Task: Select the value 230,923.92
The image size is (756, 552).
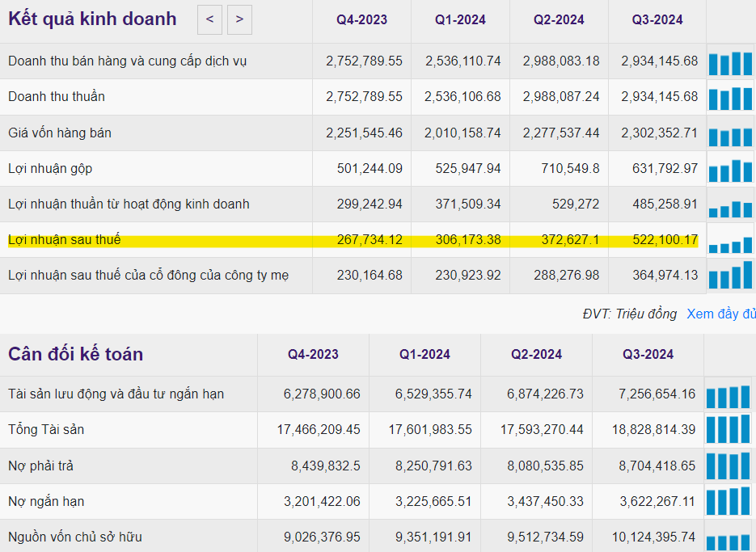Action: pyautogui.click(x=468, y=276)
